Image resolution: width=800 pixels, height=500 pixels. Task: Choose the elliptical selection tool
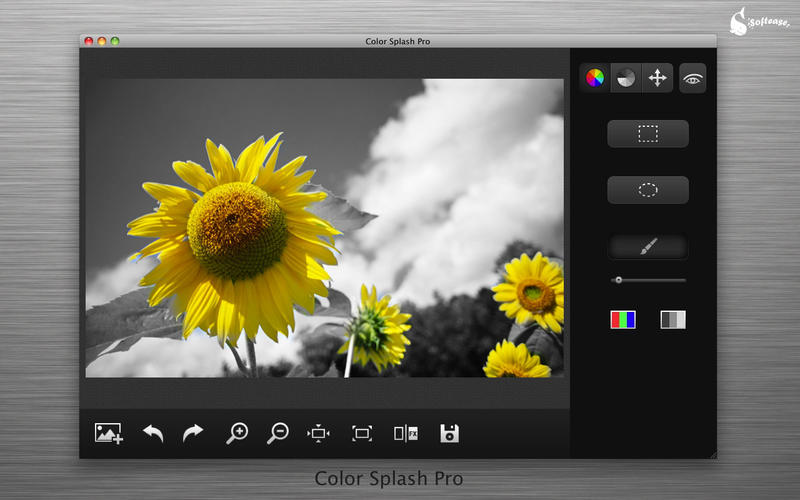pos(648,190)
